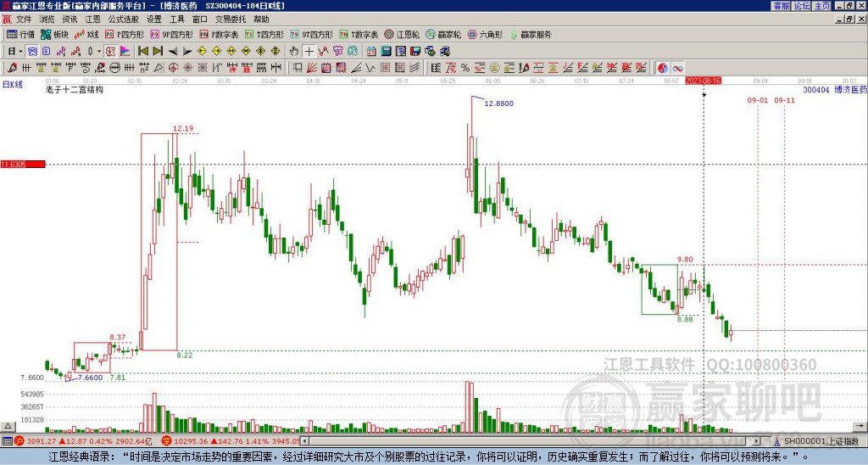Jump to the first bar arrow button
868x465 pixels.
(142, 51)
